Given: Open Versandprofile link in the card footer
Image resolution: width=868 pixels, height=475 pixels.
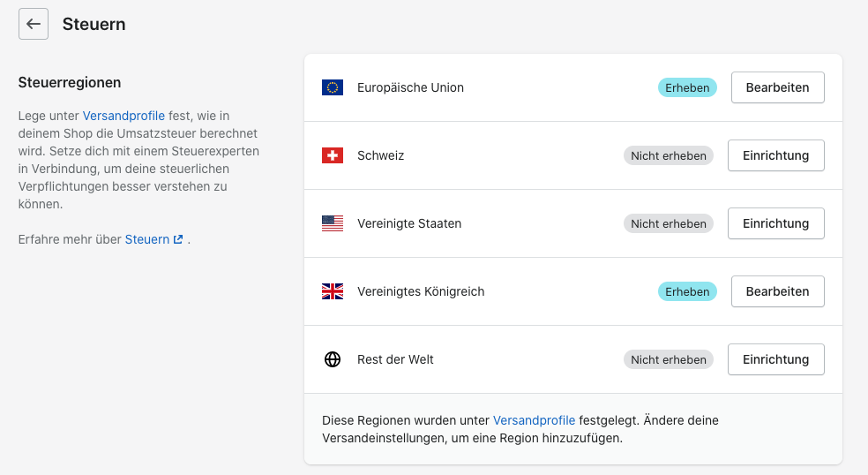Looking at the screenshot, I should (x=534, y=420).
